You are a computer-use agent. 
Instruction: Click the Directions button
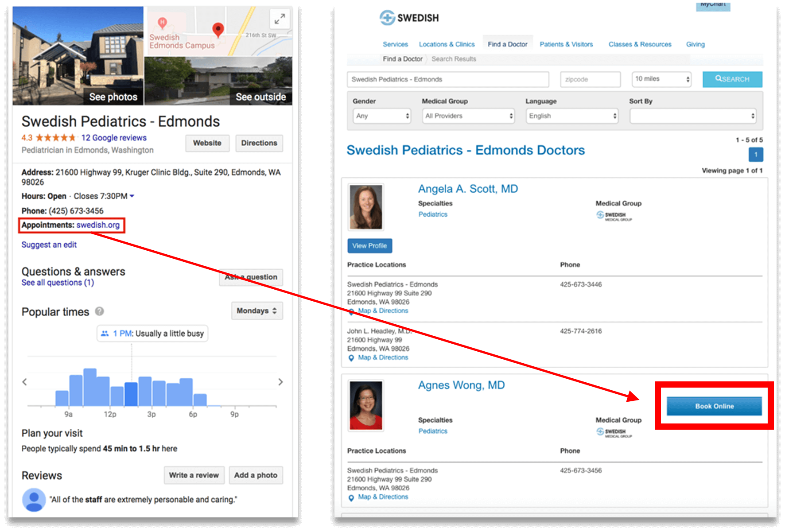pos(259,143)
